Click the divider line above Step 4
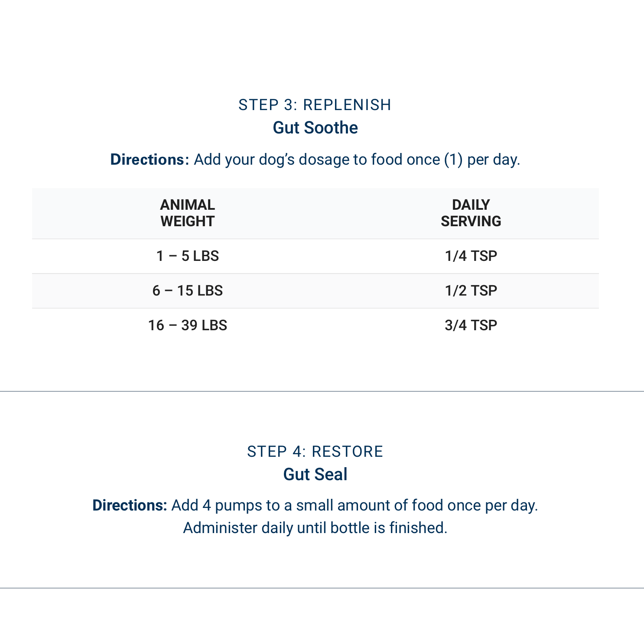The height and width of the screenshot is (644, 644). [x=322, y=391]
